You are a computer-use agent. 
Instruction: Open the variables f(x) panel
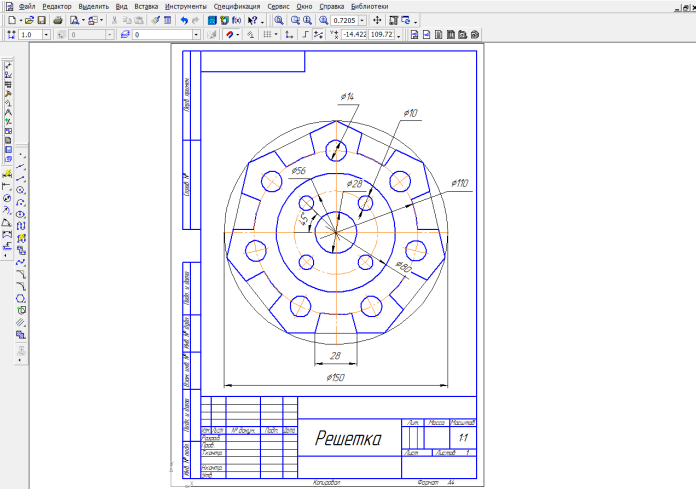tap(236, 20)
